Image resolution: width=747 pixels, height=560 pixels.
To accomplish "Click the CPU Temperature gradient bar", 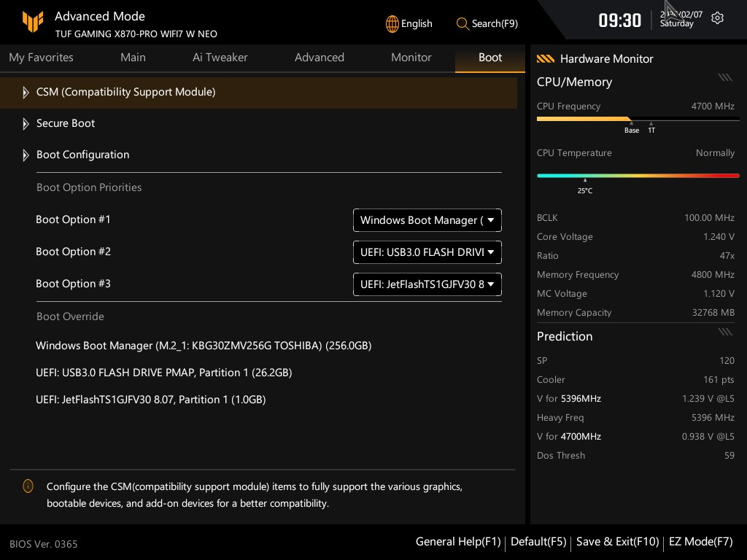I will (638, 176).
